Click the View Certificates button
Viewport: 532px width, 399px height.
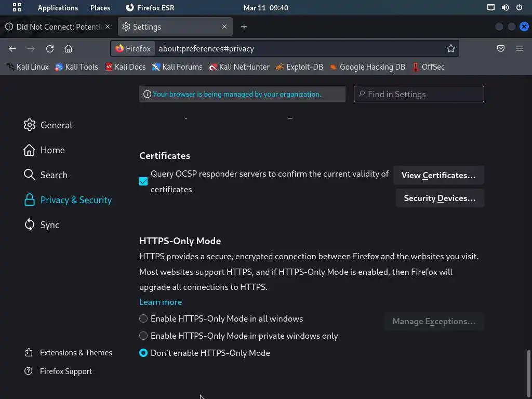[x=439, y=175]
